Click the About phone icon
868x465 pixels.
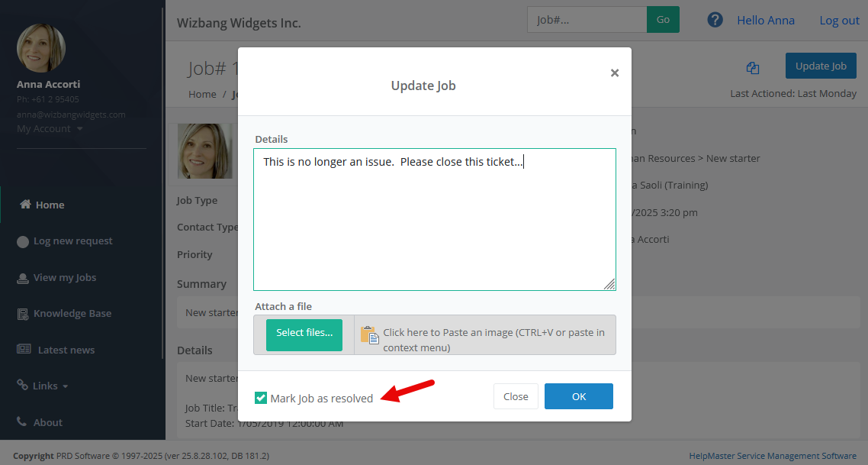point(23,421)
